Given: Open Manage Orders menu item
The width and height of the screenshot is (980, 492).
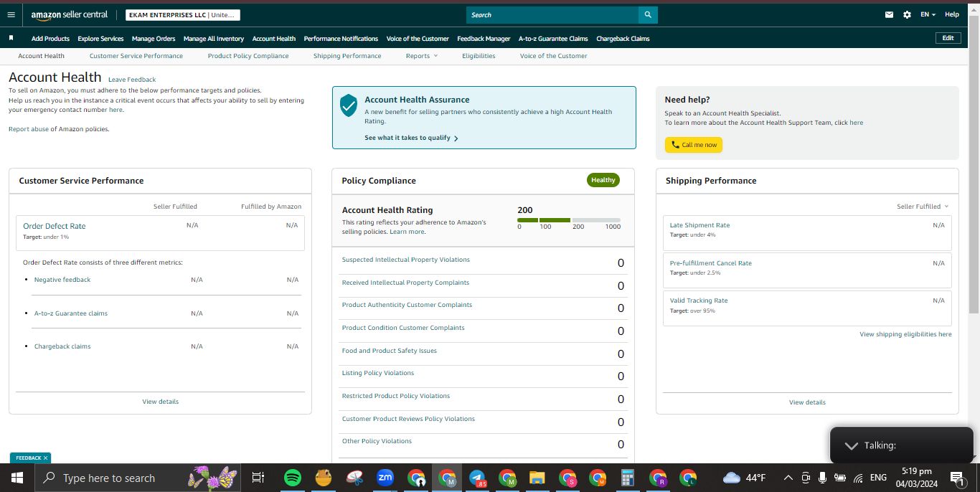Looking at the screenshot, I should click(x=154, y=39).
